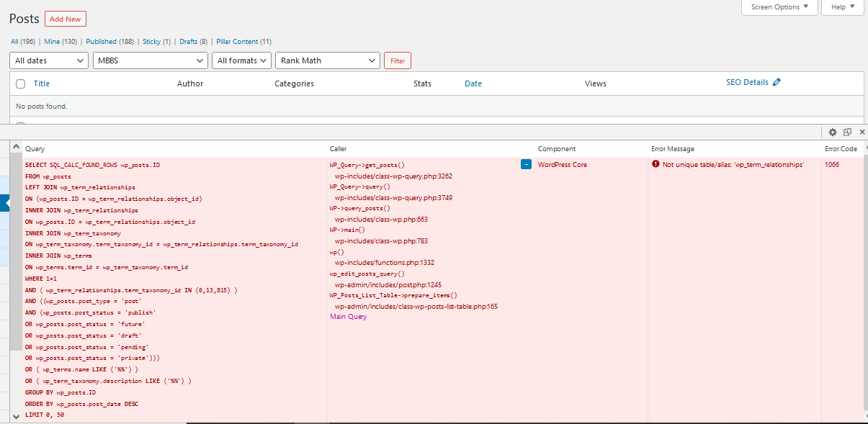Sort posts by Title column
This screenshot has width=868, height=424.
pos(42,84)
